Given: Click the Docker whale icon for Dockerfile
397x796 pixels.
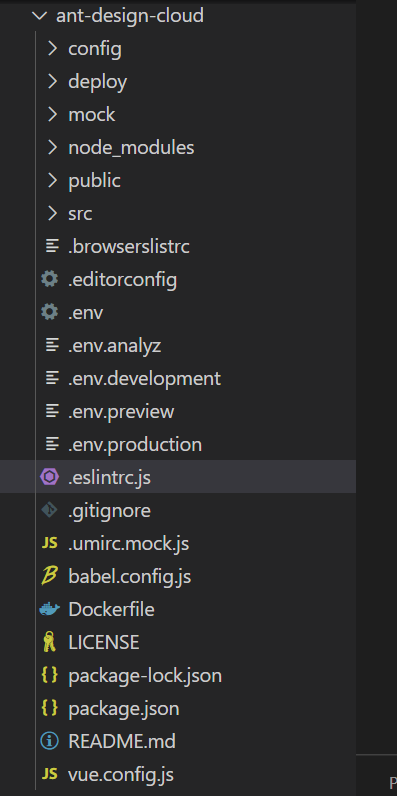Looking at the screenshot, I should coord(50,609).
